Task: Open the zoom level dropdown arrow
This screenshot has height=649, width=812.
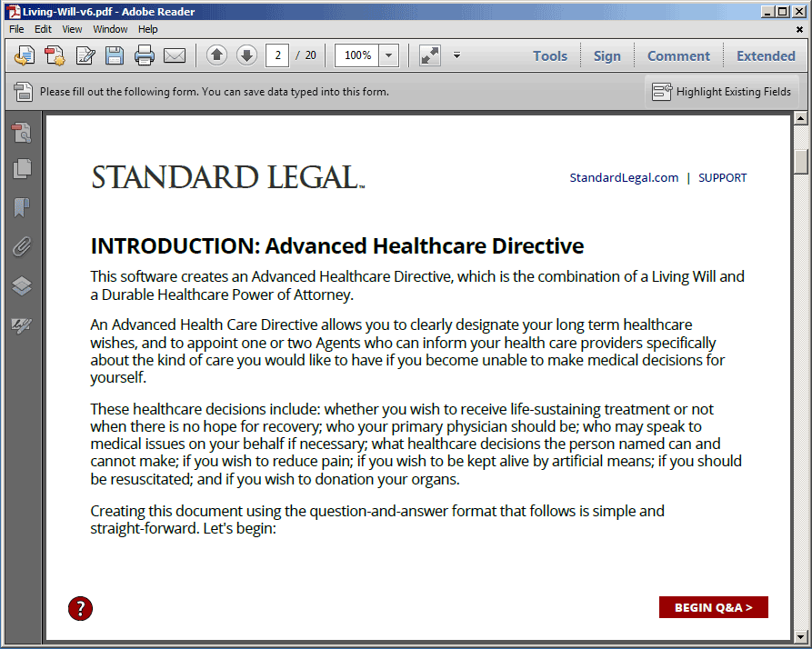Action: coord(389,55)
